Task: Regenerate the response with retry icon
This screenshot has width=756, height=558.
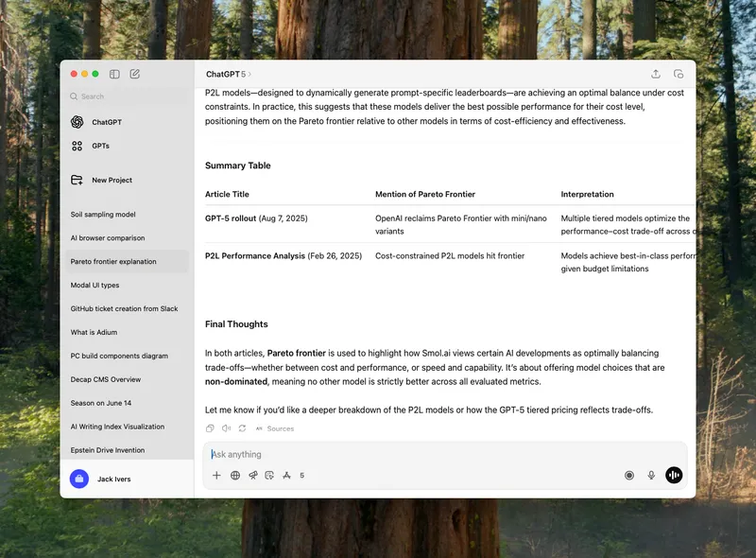Action: click(x=242, y=428)
